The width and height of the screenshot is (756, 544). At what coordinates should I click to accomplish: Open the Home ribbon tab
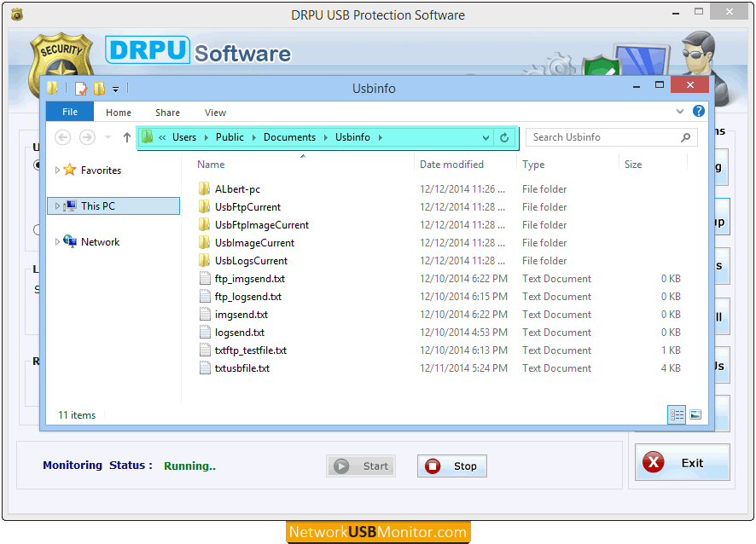click(119, 113)
